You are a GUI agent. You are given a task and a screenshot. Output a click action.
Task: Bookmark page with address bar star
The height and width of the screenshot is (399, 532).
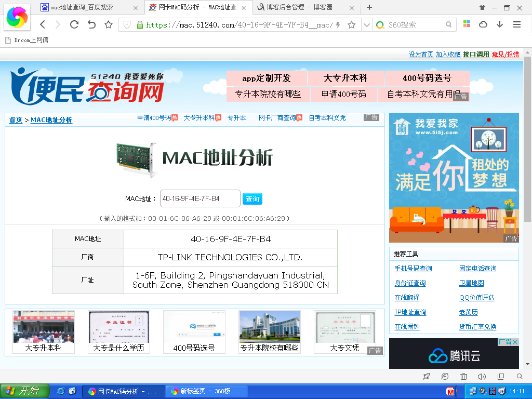point(352,25)
